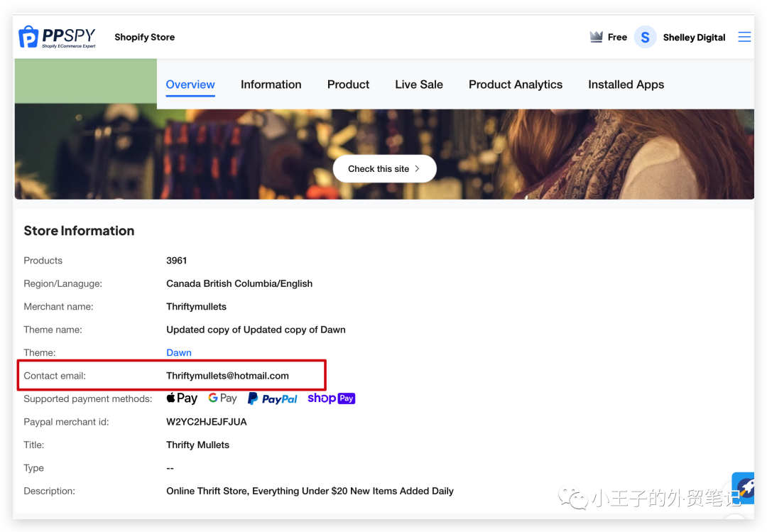Click the Store Information heading
Screen dimensions: 767x532
click(x=80, y=231)
